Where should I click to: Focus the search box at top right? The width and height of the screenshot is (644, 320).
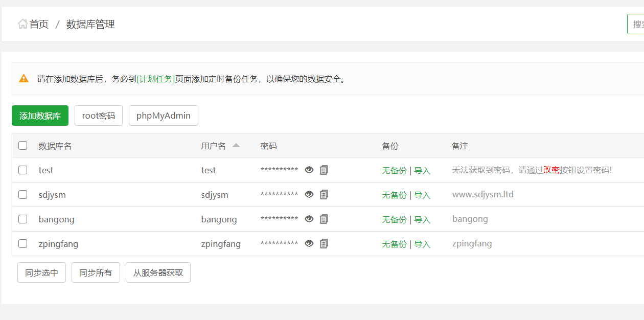[x=636, y=24]
